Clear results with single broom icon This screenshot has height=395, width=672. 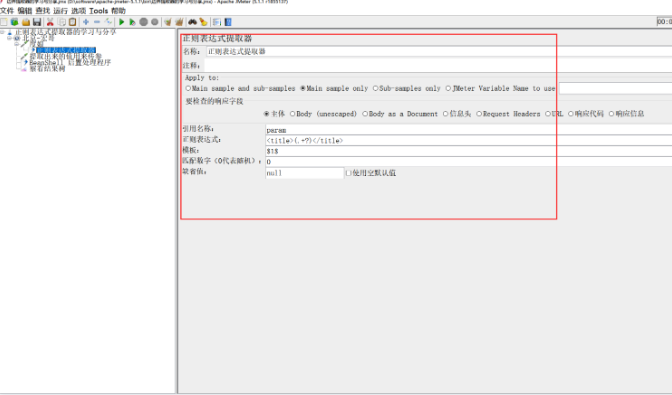pos(168,22)
